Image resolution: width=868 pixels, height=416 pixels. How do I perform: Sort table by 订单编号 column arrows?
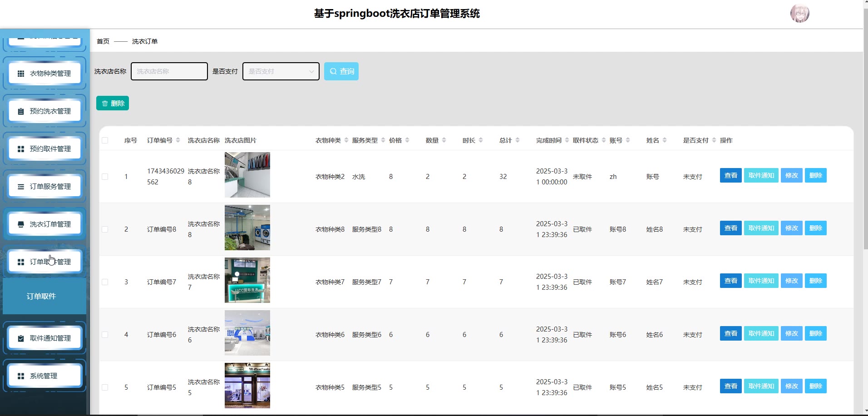(x=178, y=140)
